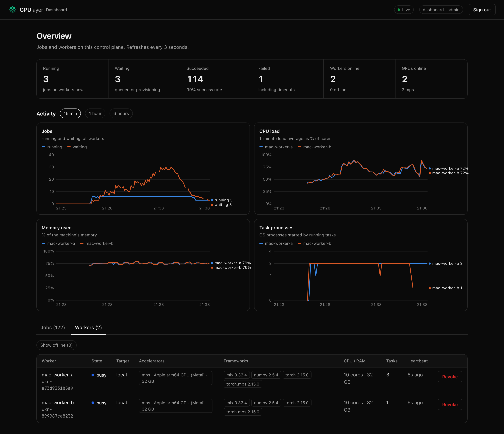Click the GPUs online stat card
Viewport: 504px width, 434px height.
click(431, 79)
